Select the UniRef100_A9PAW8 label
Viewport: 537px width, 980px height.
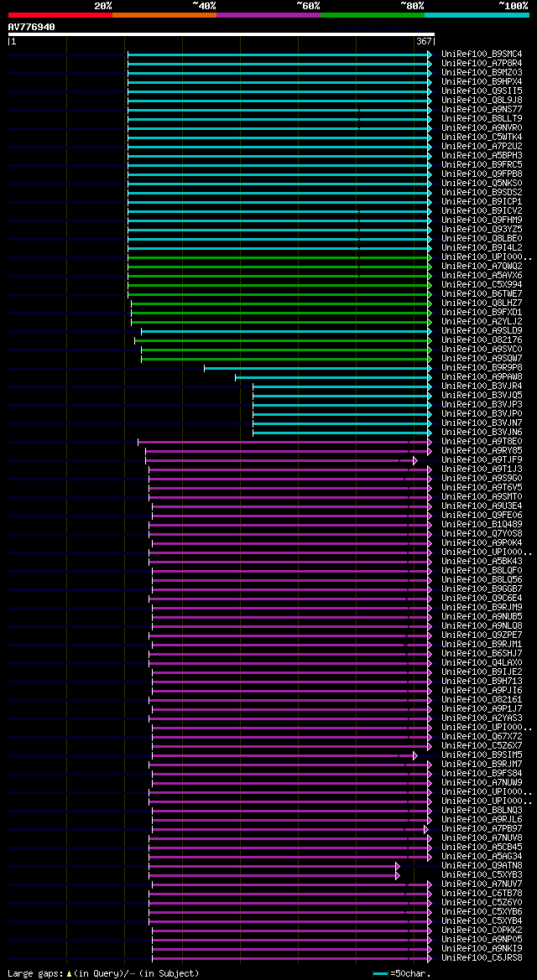(x=482, y=377)
